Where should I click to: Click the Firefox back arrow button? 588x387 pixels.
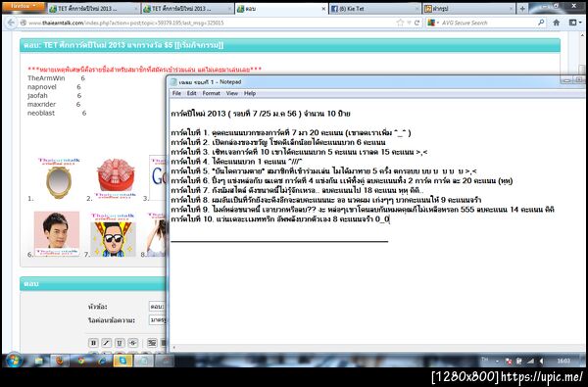(11, 23)
